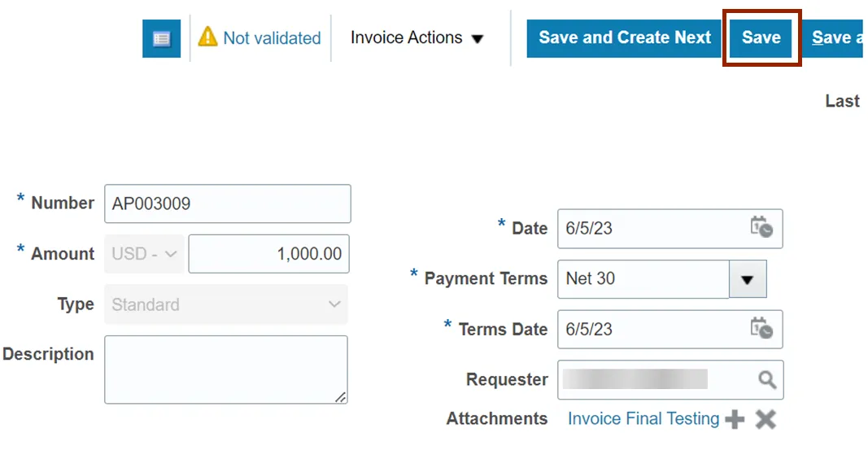Remove attachment with the X icon
This screenshot has height=455, width=868.
click(765, 419)
